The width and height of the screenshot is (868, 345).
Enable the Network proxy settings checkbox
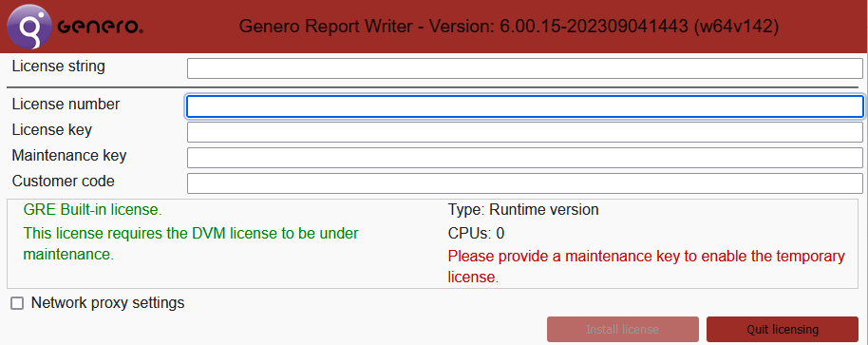[x=18, y=303]
